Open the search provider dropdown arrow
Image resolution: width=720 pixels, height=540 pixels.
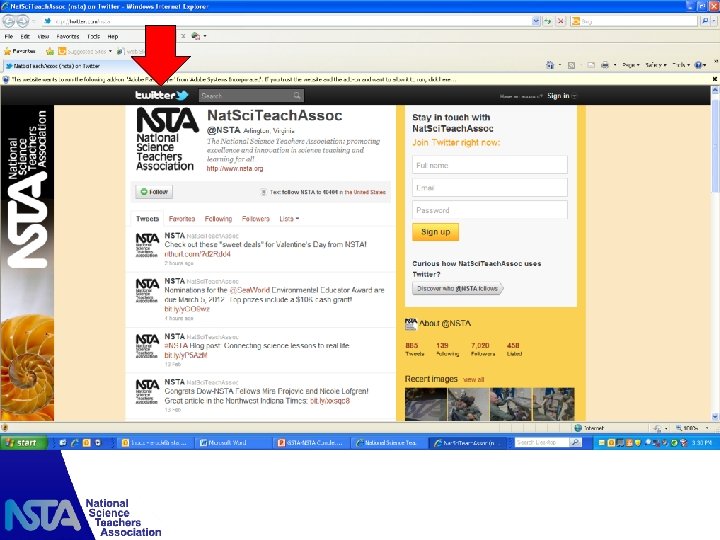713,21
